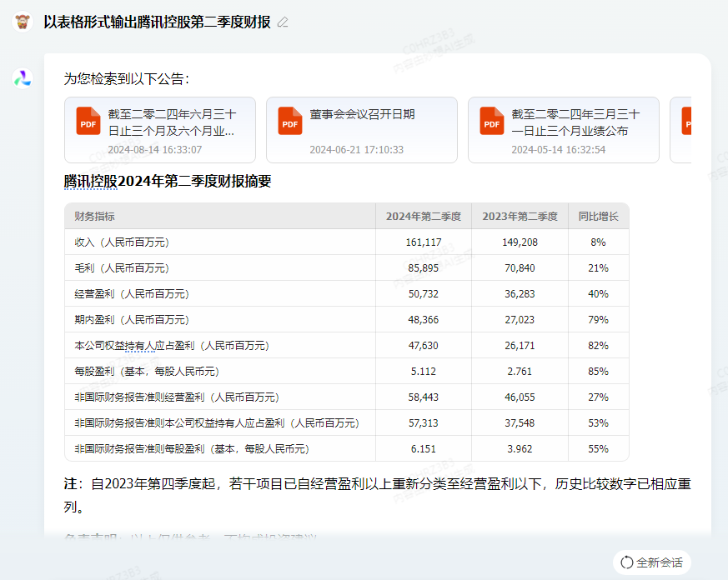Click the 70,840 gross profit value
Image resolution: width=728 pixels, height=580 pixels.
pyautogui.click(x=520, y=268)
